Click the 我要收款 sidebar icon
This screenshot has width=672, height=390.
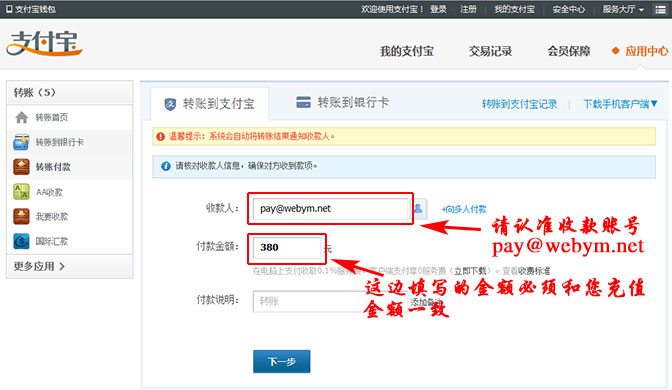tap(21, 216)
